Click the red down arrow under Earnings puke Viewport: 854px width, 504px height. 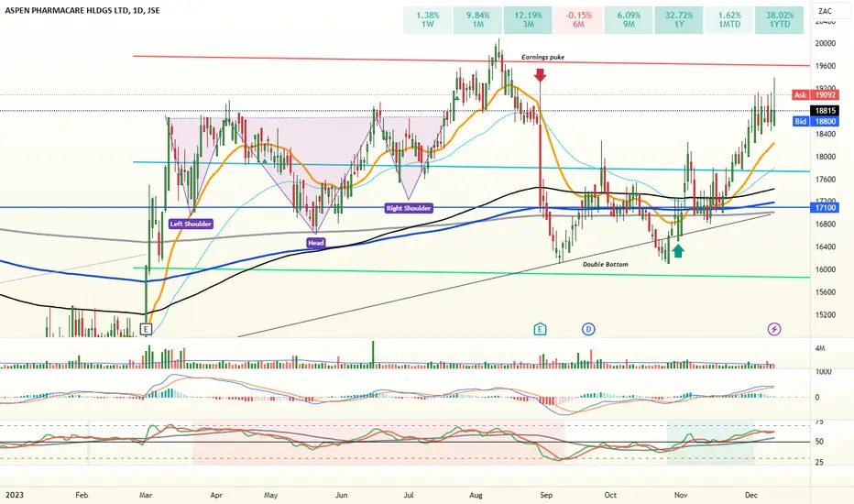(540, 75)
